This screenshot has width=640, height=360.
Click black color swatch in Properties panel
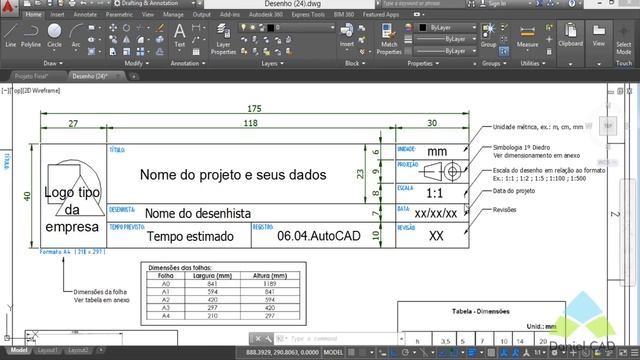[423, 27]
